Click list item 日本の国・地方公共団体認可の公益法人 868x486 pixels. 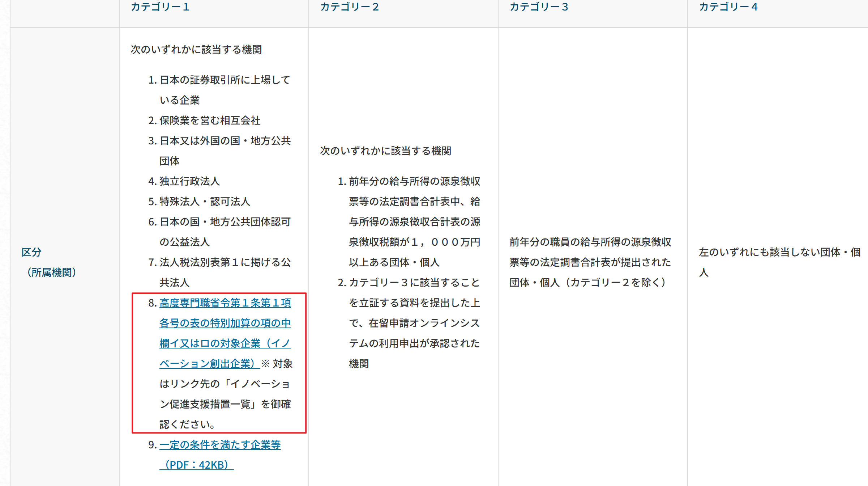click(x=225, y=222)
